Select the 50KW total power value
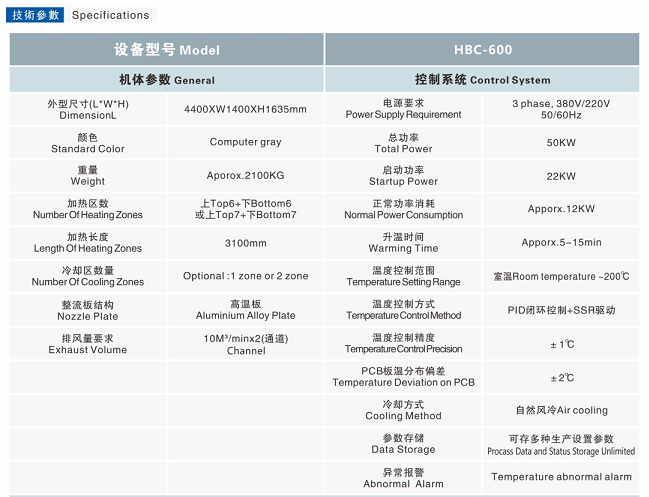This screenshot has height=497, width=649. pyautogui.click(x=560, y=143)
